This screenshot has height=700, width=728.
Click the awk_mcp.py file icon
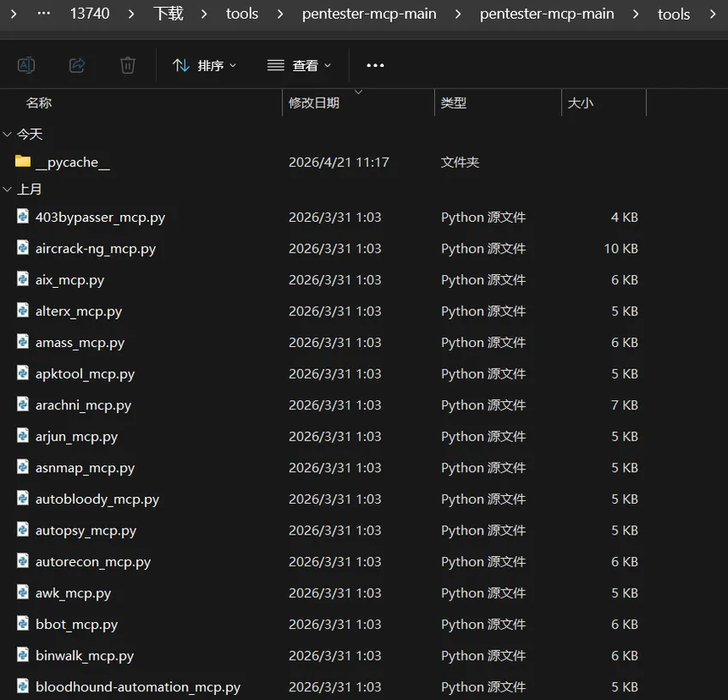tap(23, 592)
